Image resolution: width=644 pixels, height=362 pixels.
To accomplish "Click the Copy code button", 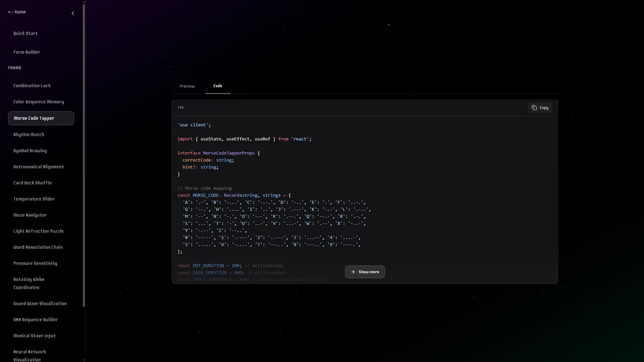I will [x=540, y=108].
